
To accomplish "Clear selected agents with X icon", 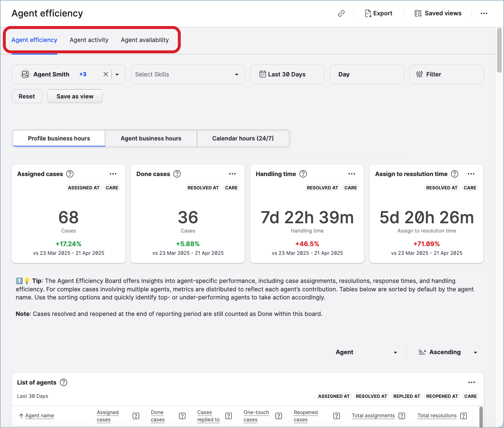I will coord(106,74).
